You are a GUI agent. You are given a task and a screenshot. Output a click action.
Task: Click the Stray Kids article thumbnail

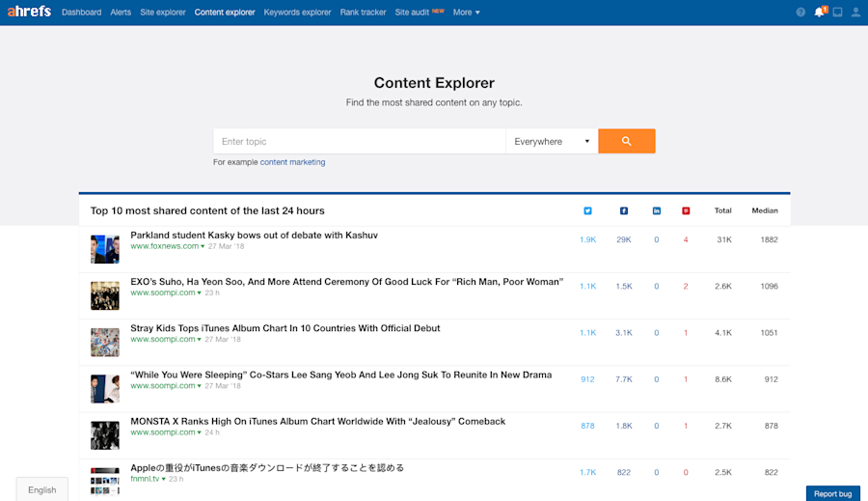coord(105,342)
